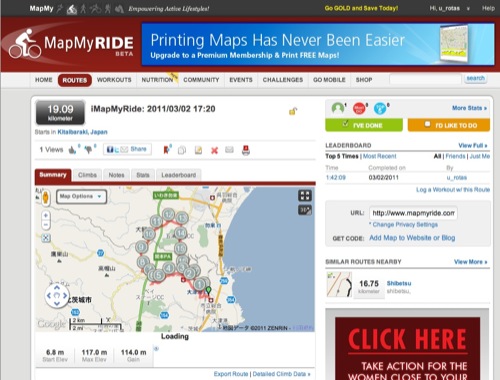This screenshot has height=380, width=500.
Task: Open the WORKOUTS menu item
Action: (114, 80)
